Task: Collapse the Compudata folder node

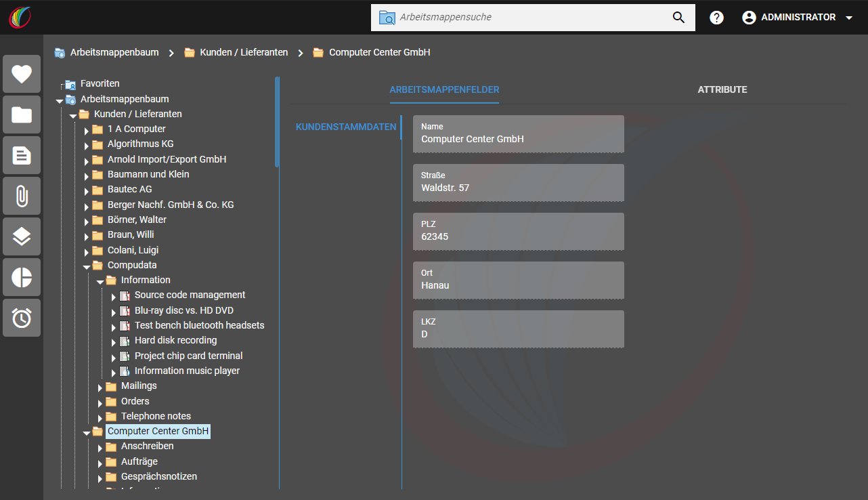Action: 87,266
